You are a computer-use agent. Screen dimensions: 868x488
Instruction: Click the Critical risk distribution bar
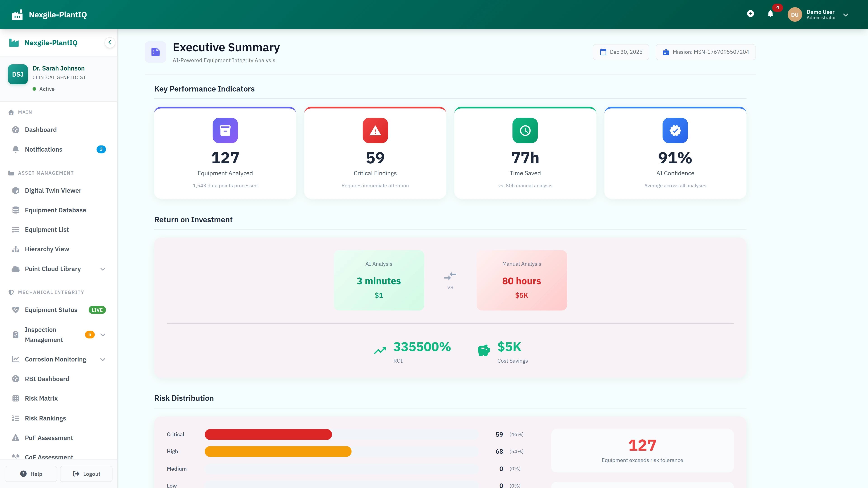[x=268, y=434]
